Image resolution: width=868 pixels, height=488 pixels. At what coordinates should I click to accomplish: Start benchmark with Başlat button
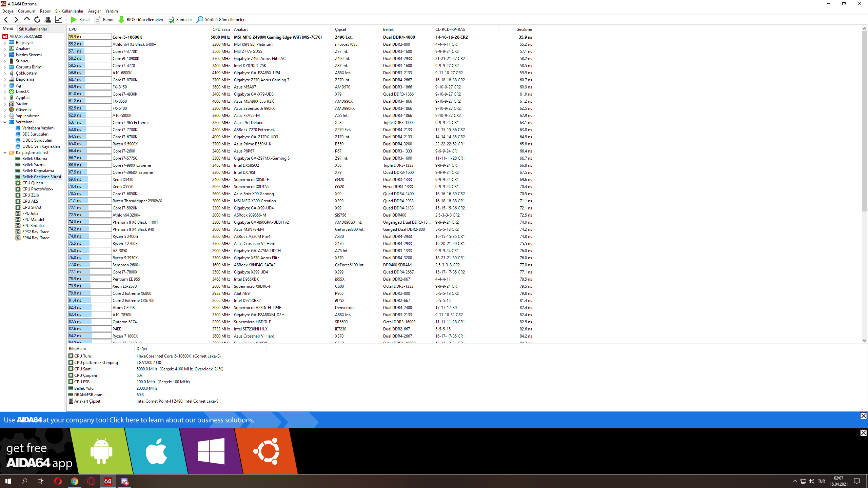pos(80,20)
